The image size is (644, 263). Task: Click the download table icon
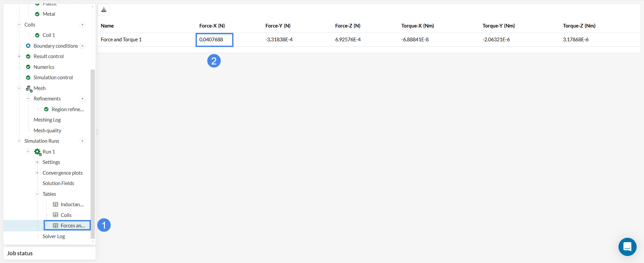pos(104,10)
